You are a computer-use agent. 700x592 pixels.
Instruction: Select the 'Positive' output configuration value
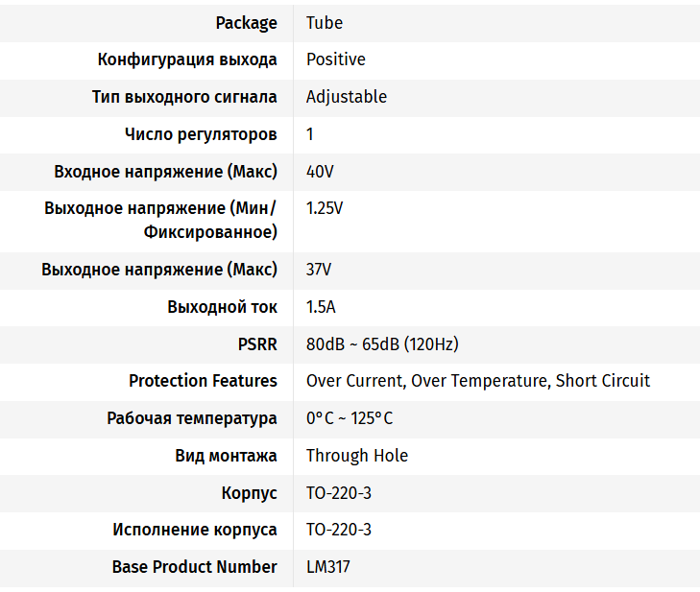pyautogui.click(x=336, y=59)
